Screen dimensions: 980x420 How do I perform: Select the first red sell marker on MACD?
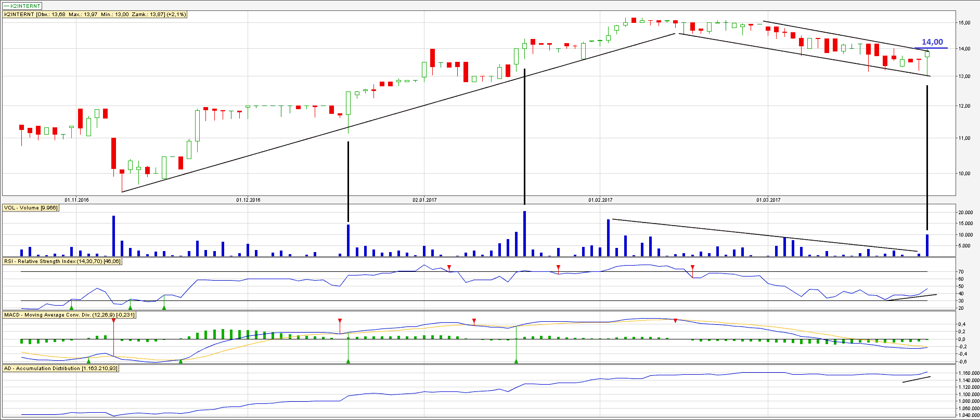pyautogui.click(x=113, y=321)
